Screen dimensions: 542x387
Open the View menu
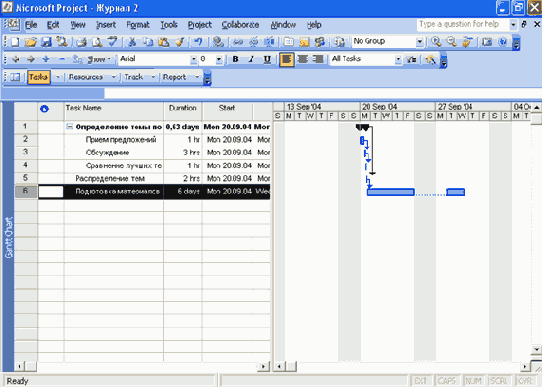click(78, 25)
